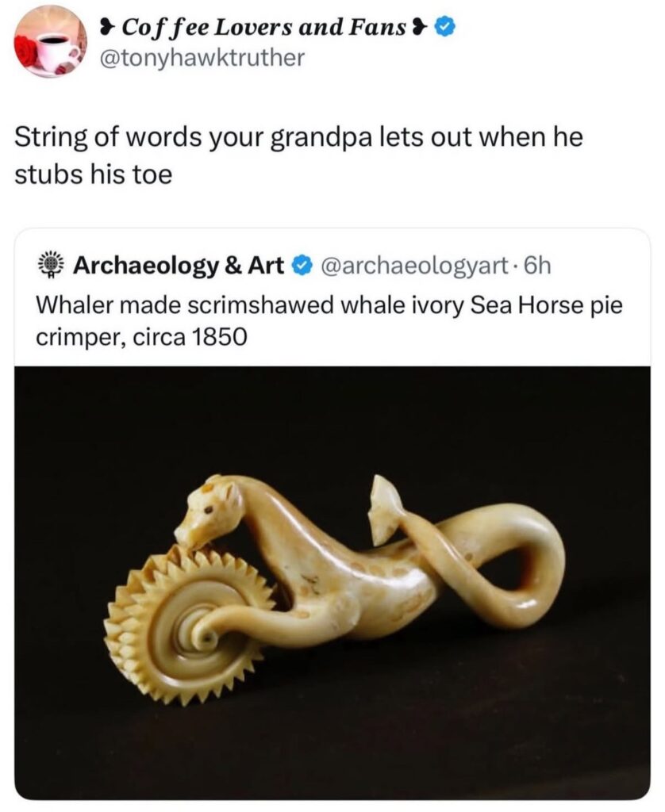The image size is (665, 812).
Task: Click the words "stubs his toe" in the tweet
Action: 94,174
